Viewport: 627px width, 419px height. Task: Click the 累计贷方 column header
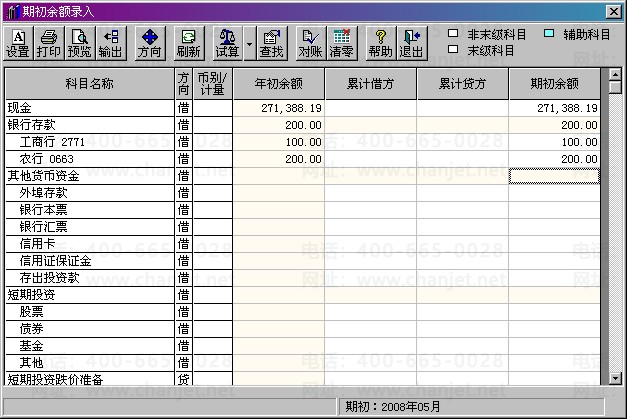click(x=463, y=84)
